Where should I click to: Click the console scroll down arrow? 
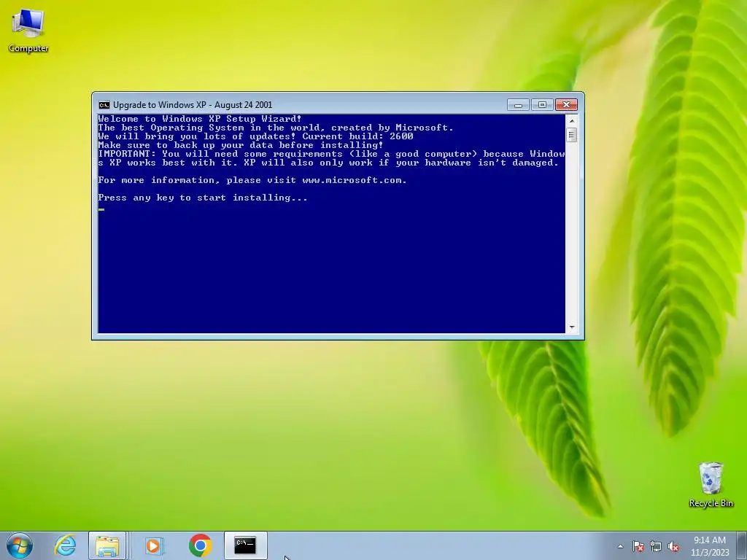(572, 327)
